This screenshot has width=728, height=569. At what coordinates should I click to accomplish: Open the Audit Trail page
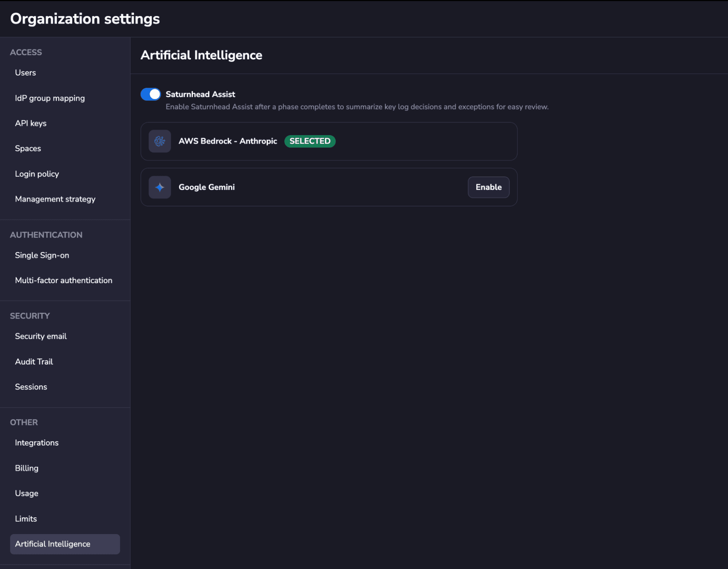tap(34, 362)
